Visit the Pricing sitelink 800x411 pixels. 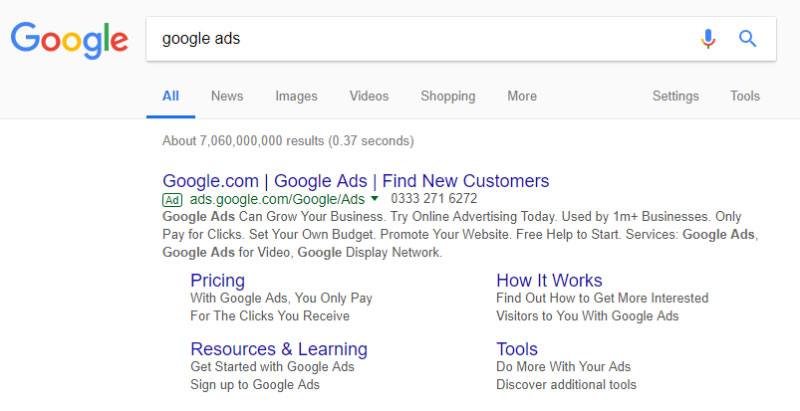pos(217,280)
